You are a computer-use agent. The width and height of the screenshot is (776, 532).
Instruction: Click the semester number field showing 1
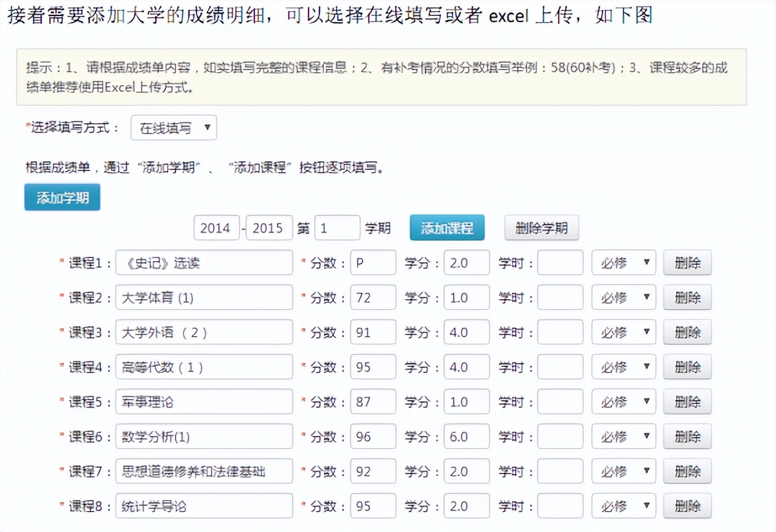tap(337, 227)
